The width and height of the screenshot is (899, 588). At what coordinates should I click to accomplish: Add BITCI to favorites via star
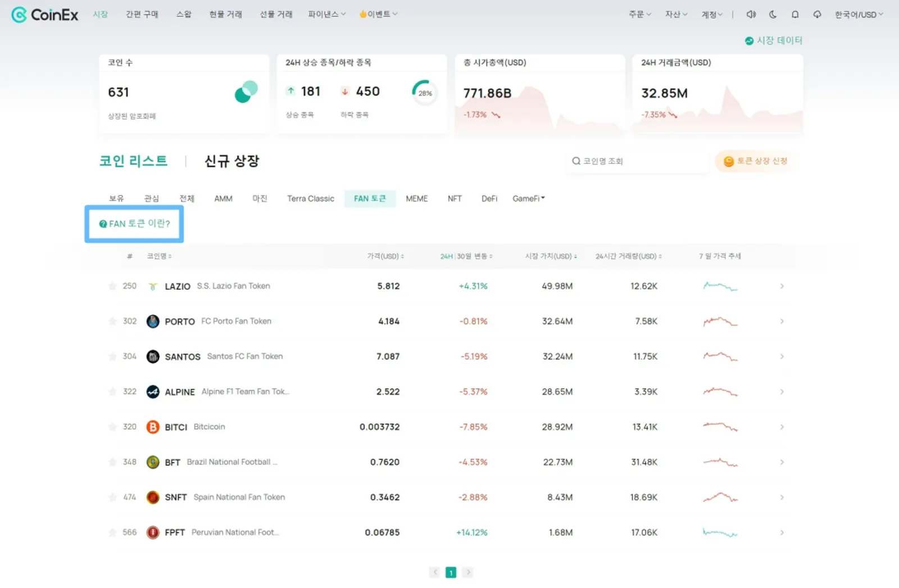(112, 427)
